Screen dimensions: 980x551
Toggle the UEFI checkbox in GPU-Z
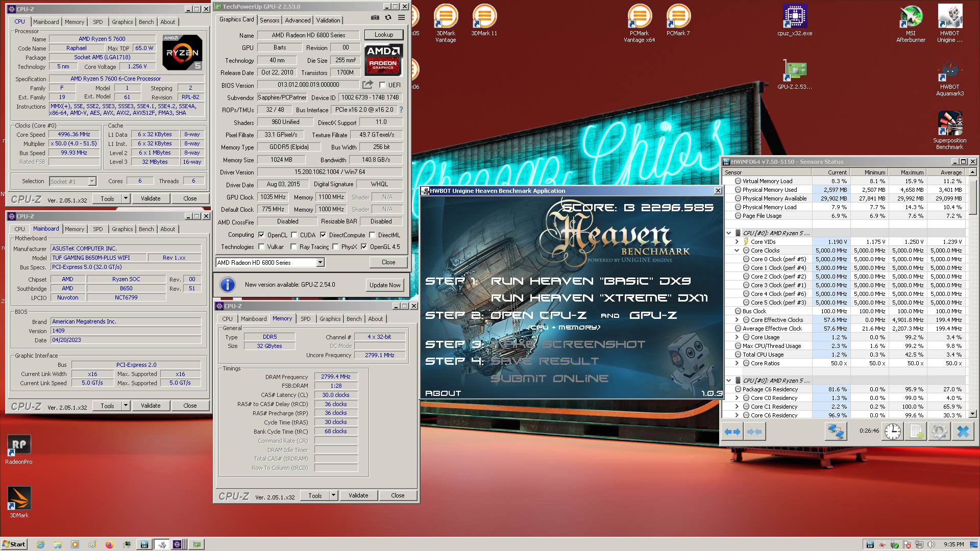[x=382, y=85]
